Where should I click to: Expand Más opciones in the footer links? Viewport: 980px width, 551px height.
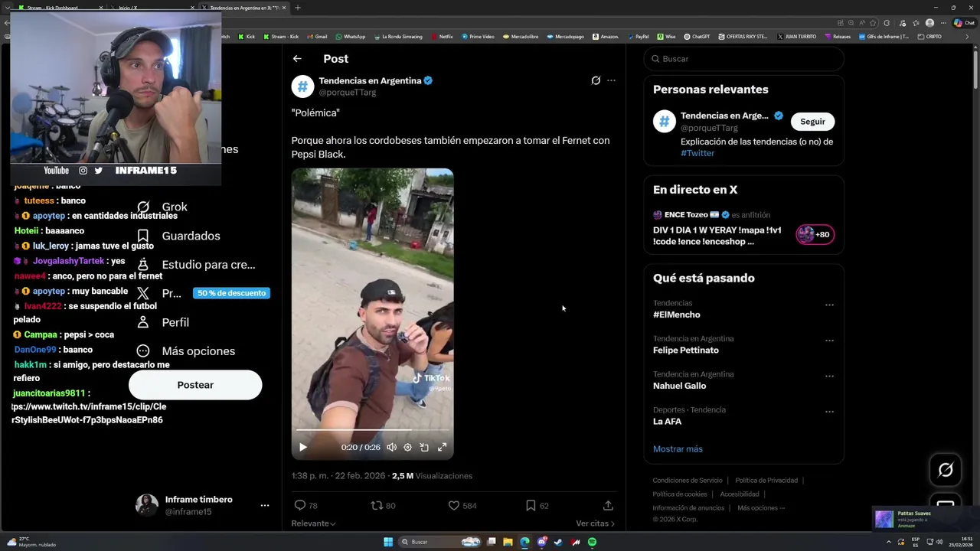760,508
